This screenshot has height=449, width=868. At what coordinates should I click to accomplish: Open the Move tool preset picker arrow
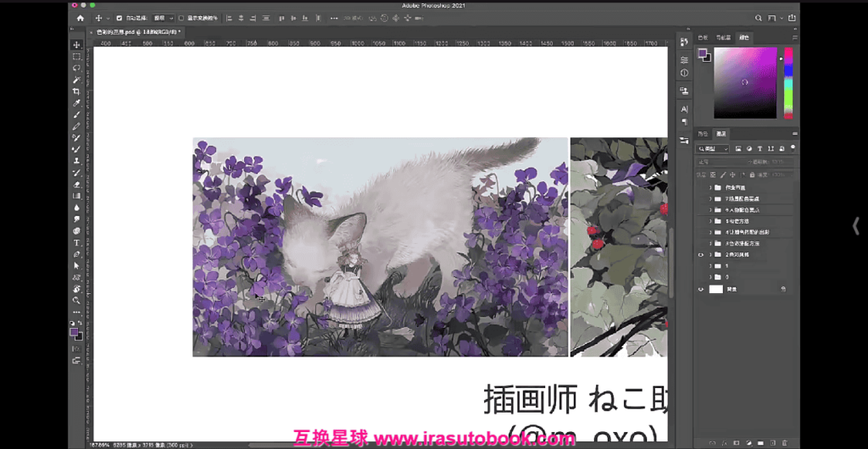tap(108, 19)
